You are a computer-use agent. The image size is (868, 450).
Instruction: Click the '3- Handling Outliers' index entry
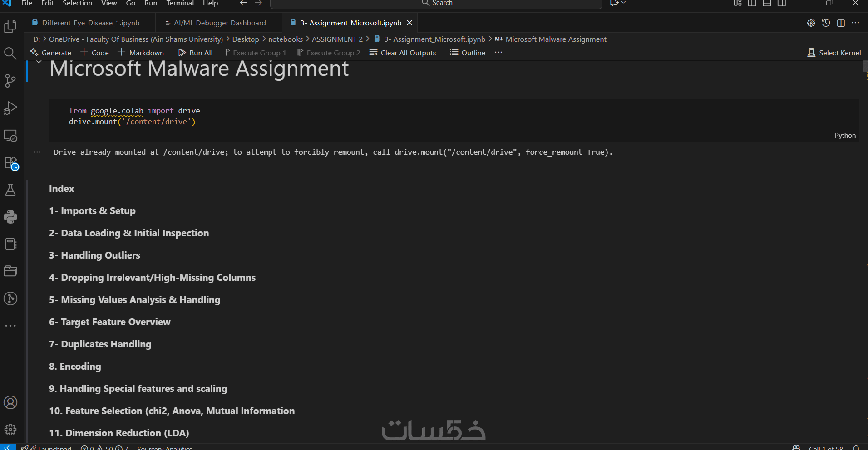[94, 255]
